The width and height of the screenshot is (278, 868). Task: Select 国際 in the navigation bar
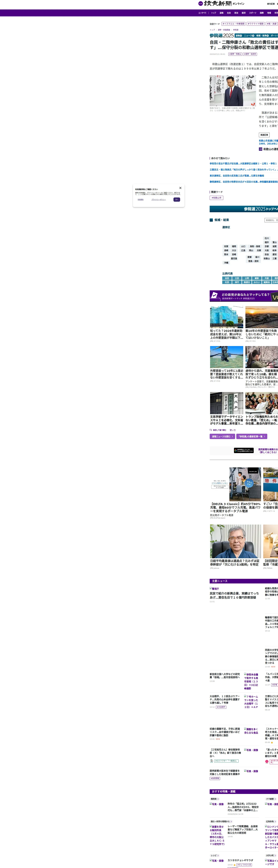tap(262, 13)
